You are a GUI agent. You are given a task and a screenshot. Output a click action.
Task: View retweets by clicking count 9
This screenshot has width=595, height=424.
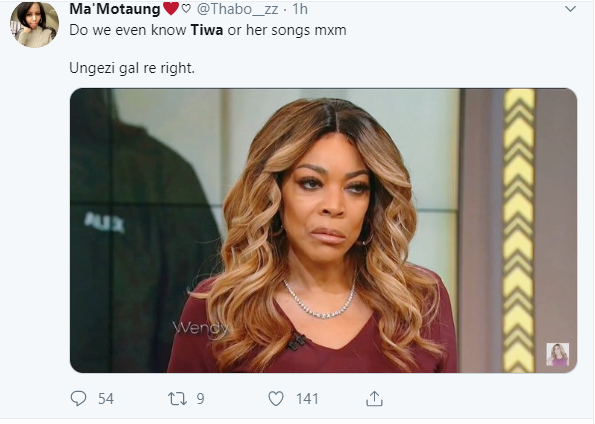coord(200,399)
